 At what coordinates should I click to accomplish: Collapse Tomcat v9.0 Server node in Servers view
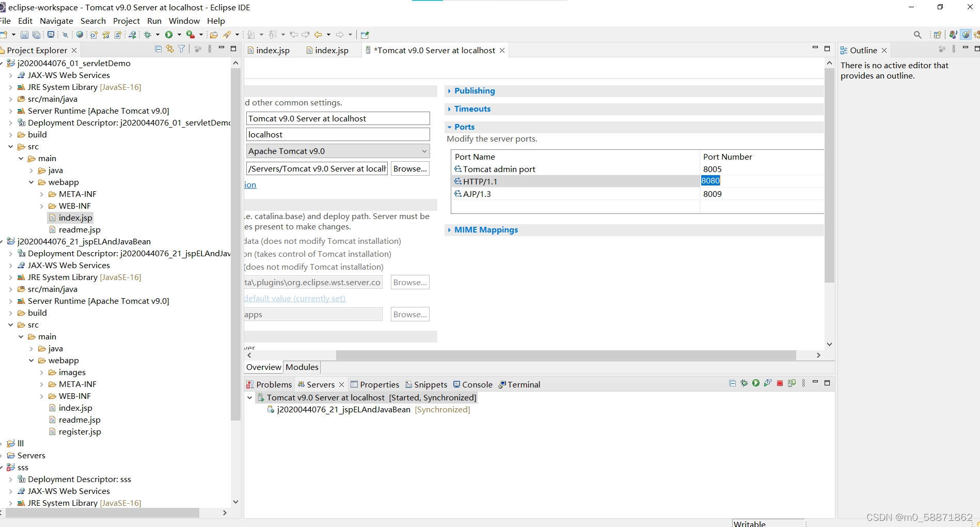click(250, 398)
